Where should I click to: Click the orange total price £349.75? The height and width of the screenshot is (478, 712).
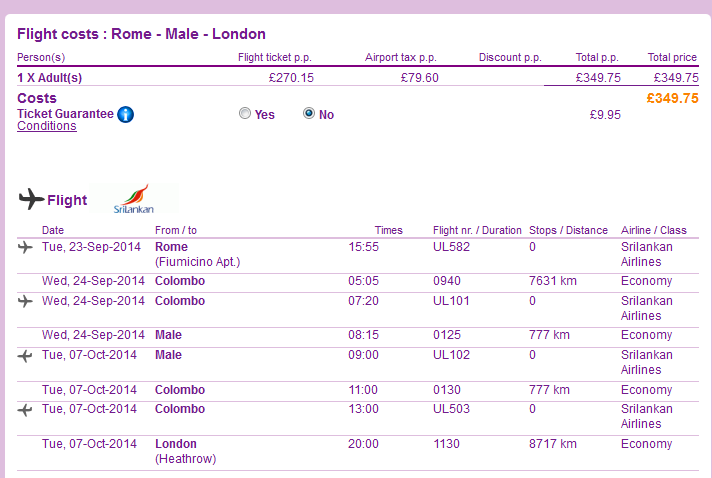click(672, 98)
